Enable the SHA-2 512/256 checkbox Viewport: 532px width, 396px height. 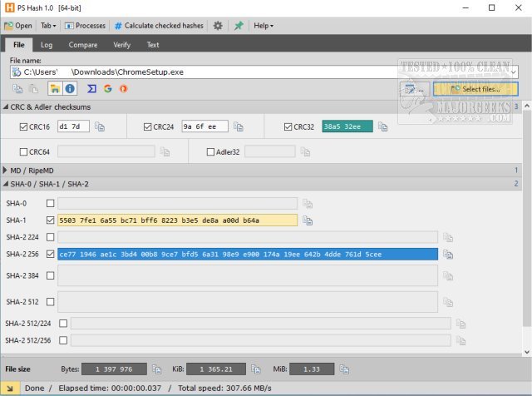click(x=63, y=340)
